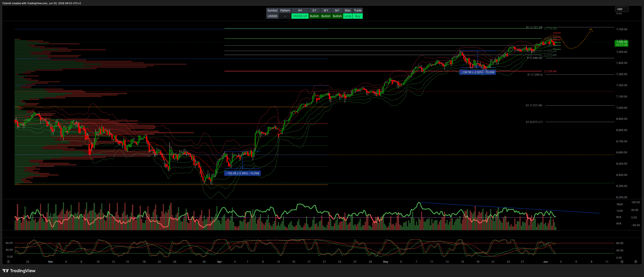The height and width of the screenshot is (277, 644).
Task: Click the CROSS UP 4H status cell
Action: coord(300,16)
